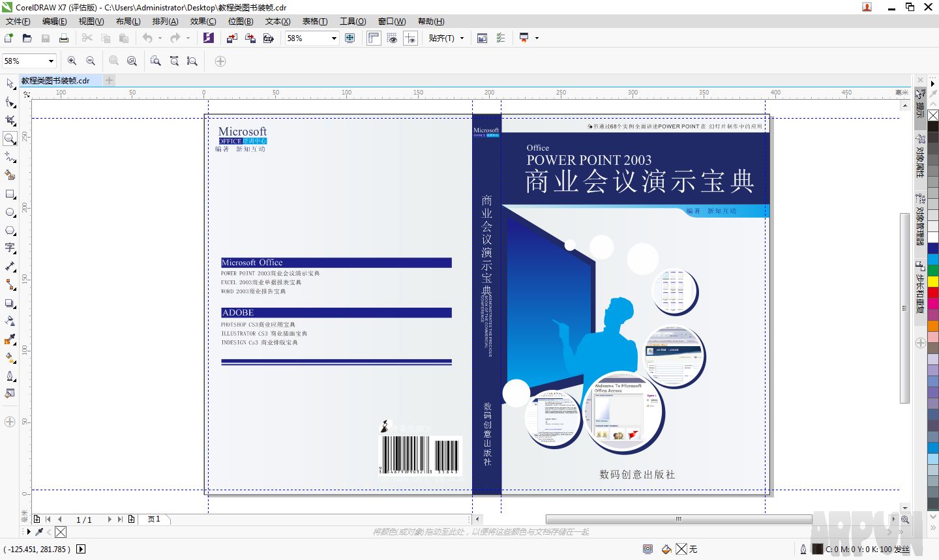Select the Rectangle tool
Viewport: 939px width, 560px height.
(9, 193)
